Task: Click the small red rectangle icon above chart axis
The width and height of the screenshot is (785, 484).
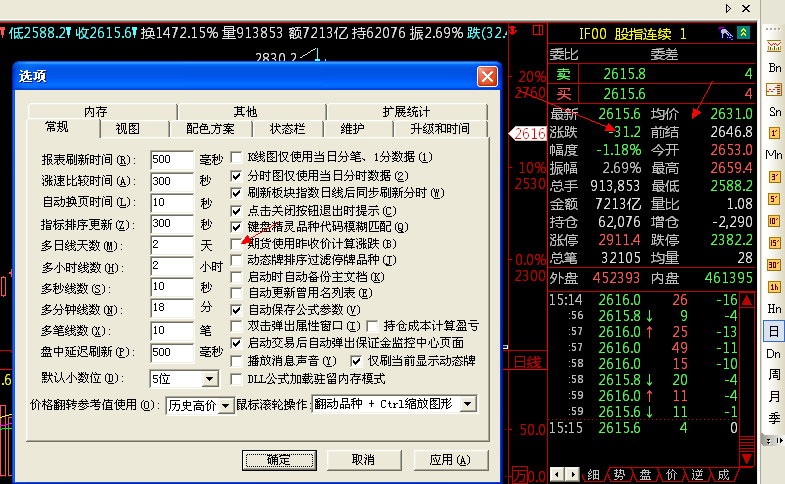Action: [538, 30]
